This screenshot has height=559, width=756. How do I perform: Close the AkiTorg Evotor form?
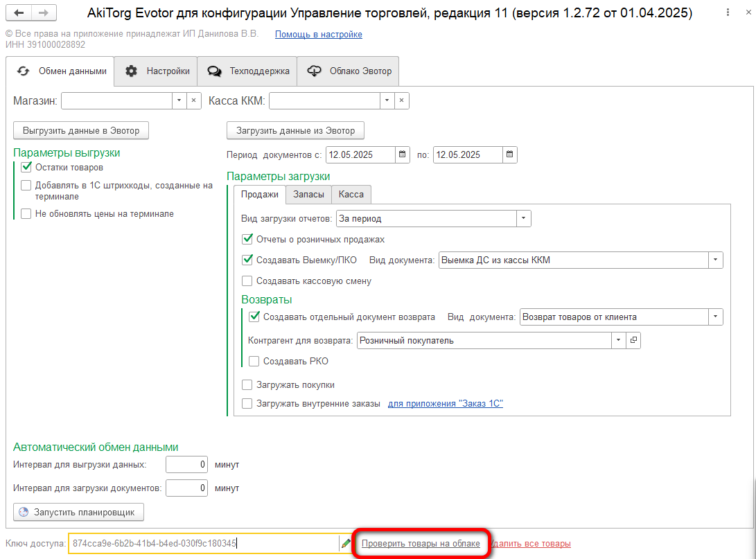(x=748, y=12)
